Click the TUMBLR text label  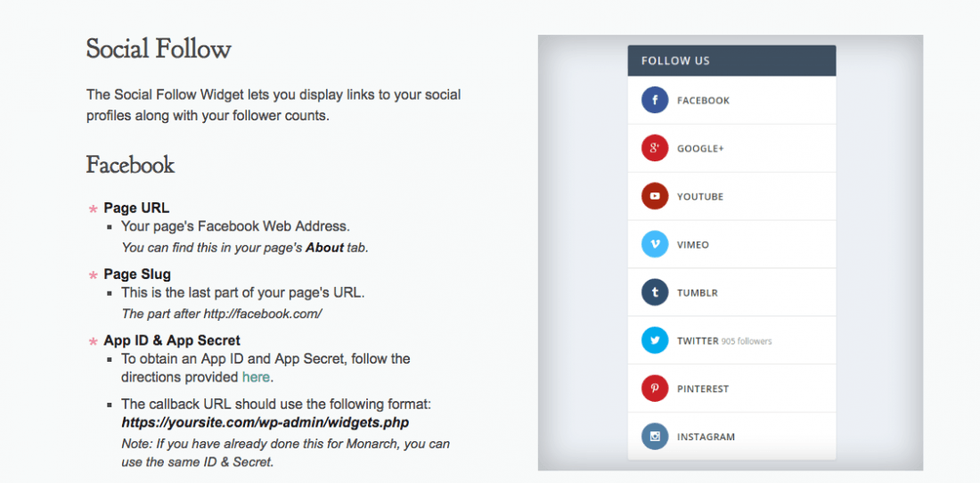coord(696,293)
